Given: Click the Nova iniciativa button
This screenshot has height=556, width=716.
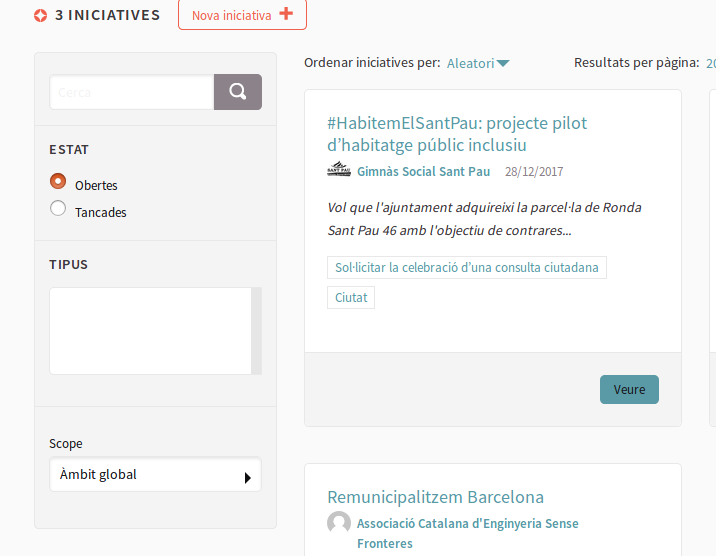Looking at the screenshot, I should coord(242,15).
